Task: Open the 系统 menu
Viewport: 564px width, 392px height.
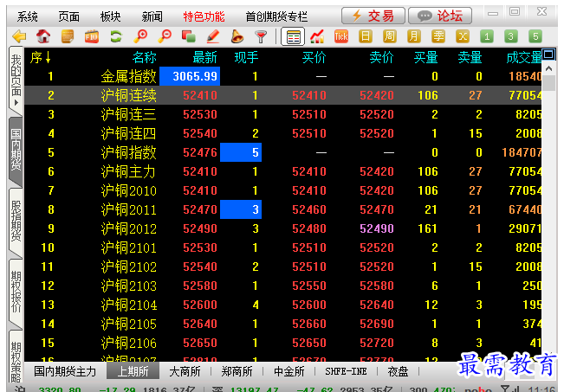Action: pos(28,16)
